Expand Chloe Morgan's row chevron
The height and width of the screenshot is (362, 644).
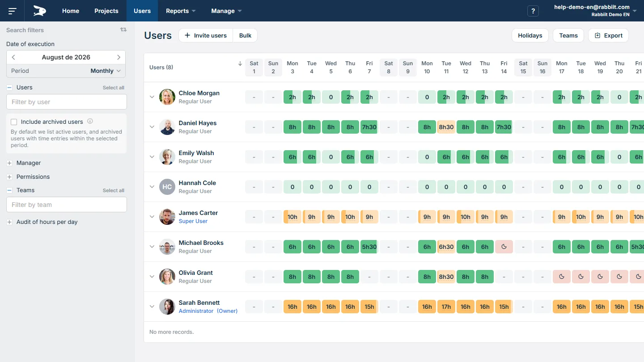(x=152, y=97)
